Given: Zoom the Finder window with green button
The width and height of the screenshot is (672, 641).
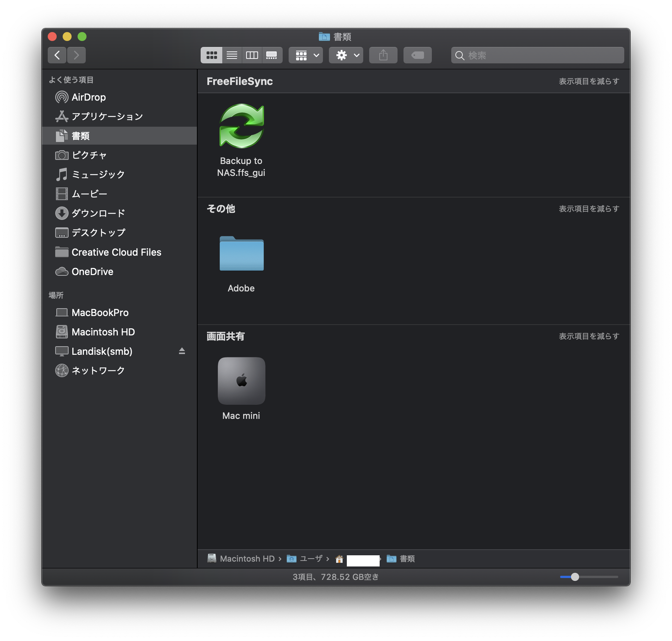Looking at the screenshot, I should pyautogui.click(x=82, y=37).
